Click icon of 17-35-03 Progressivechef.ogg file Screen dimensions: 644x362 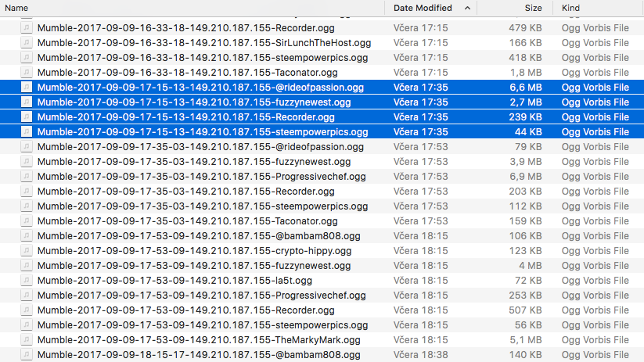coord(27,177)
